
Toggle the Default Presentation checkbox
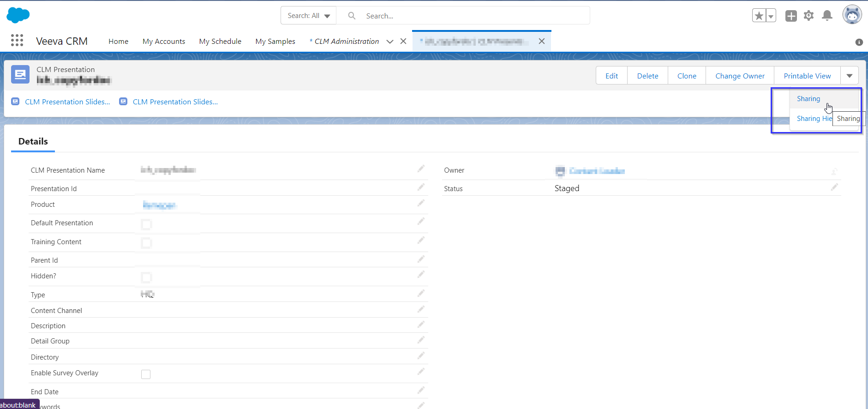click(x=146, y=224)
